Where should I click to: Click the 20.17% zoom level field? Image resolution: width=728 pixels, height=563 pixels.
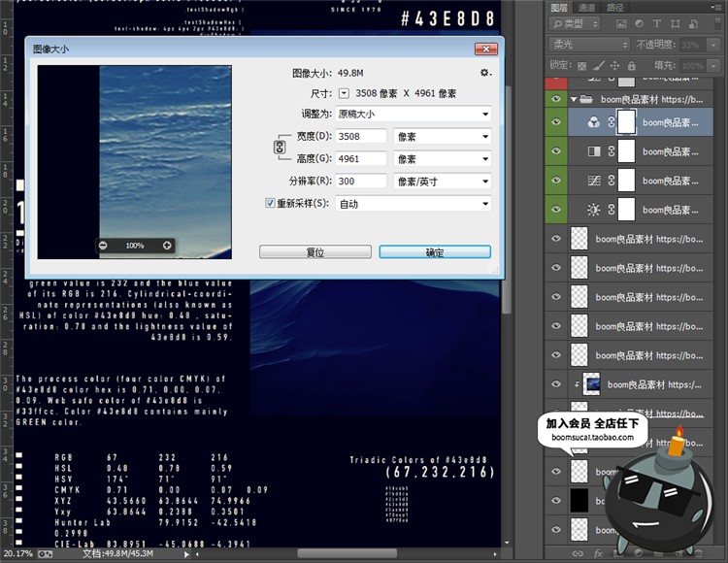[x=18, y=554]
